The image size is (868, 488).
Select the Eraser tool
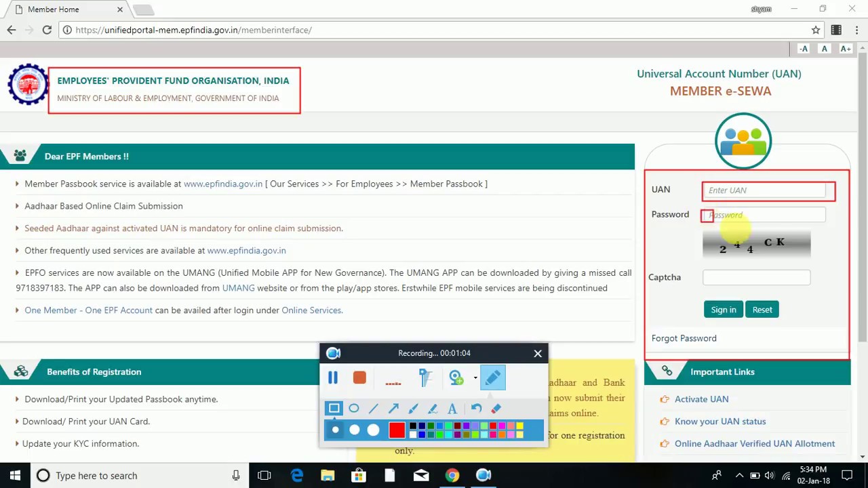point(496,408)
